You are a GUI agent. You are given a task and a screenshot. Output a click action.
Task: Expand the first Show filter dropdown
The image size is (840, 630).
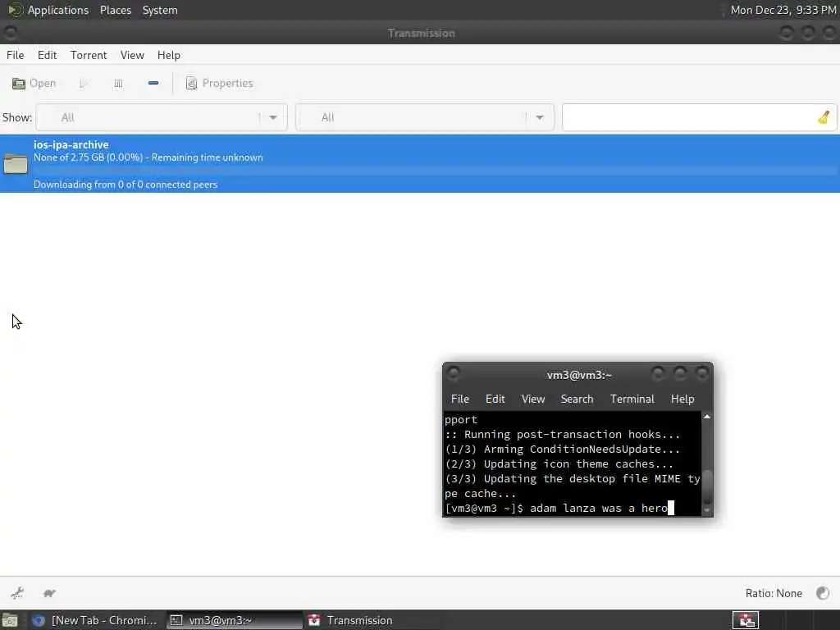[162, 117]
